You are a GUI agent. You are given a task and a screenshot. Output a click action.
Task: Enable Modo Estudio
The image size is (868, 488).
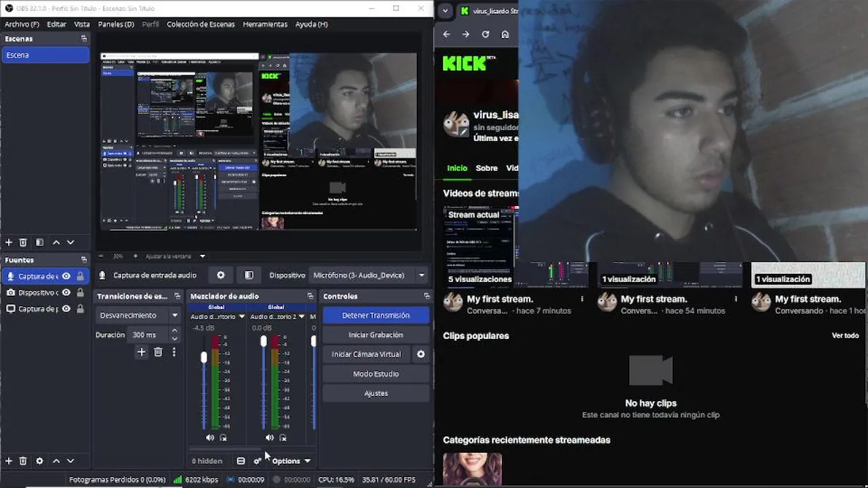pos(376,373)
